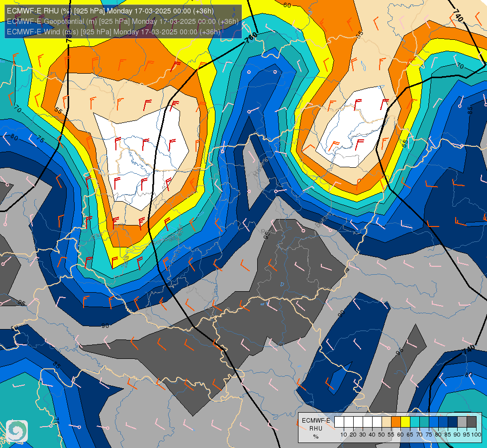Pick the medium blue 80-85% legend swatch
Image resolution: width=487 pixels, height=448 pixels.
pyautogui.click(x=443, y=422)
